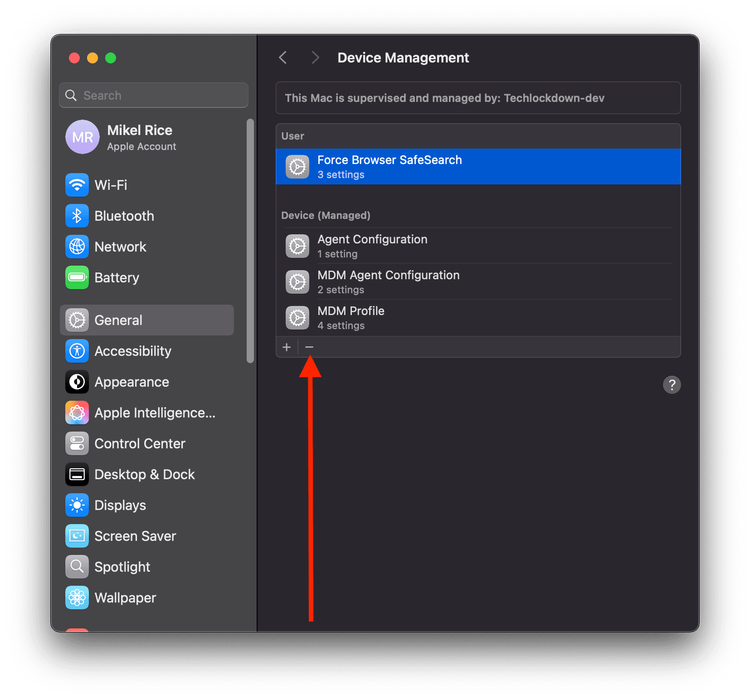Click the Force Browser SafeSearch profile icon

pyautogui.click(x=298, y=167)
